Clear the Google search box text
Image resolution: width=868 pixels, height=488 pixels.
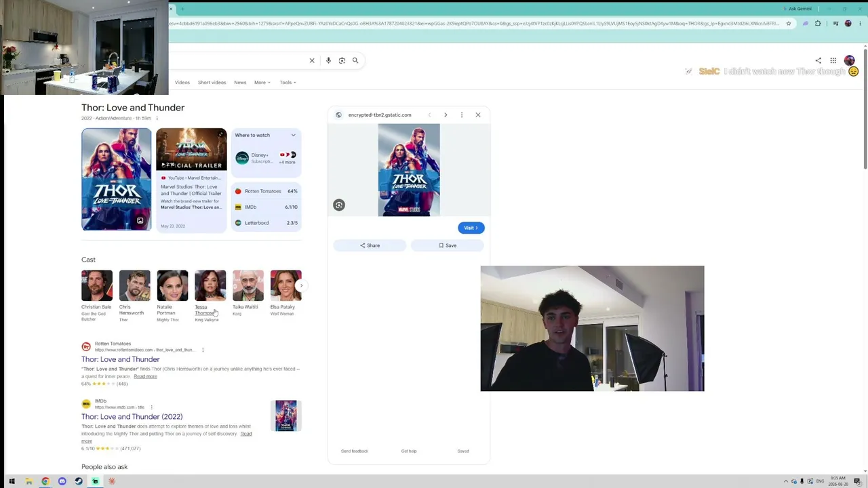312,60
